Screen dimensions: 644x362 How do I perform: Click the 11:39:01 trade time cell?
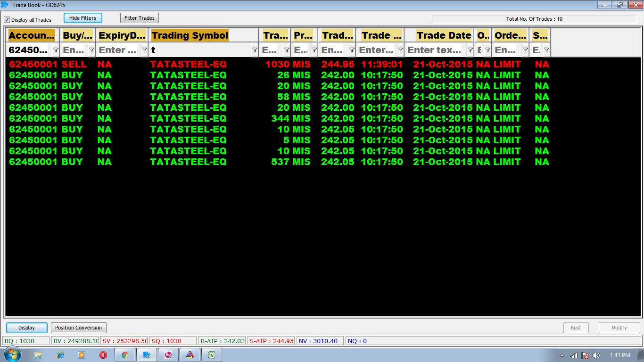coord(382,64)
